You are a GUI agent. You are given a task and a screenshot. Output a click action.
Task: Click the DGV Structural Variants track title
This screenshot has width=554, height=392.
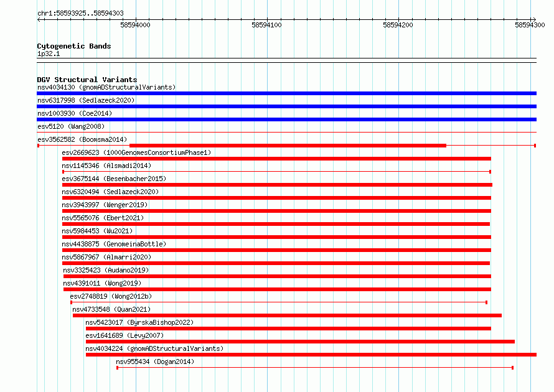click(87, 80)
